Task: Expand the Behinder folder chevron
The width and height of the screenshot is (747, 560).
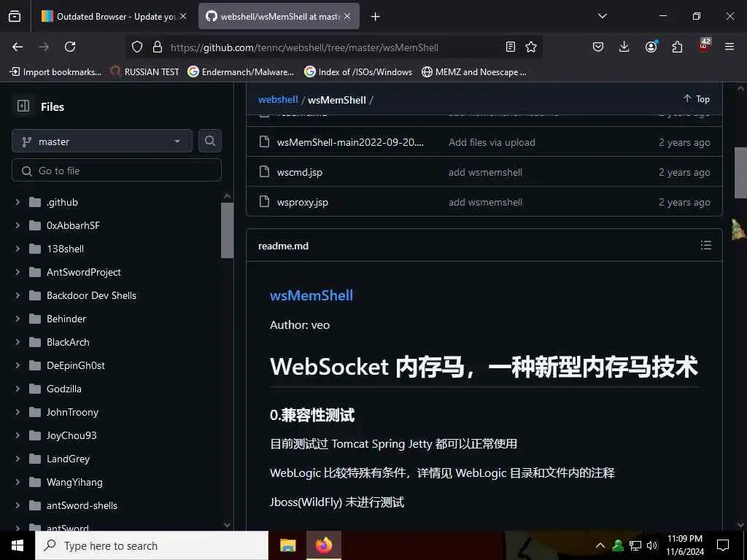Action: [x=18, y=319]
